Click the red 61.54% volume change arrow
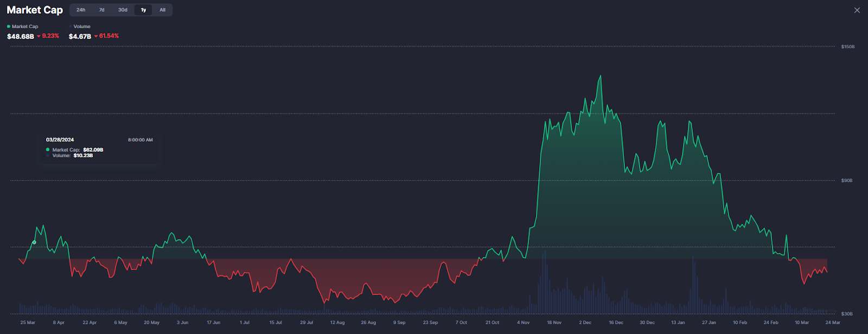The height and width of the screenshot is (334, 868). click(x=96, y=36)
